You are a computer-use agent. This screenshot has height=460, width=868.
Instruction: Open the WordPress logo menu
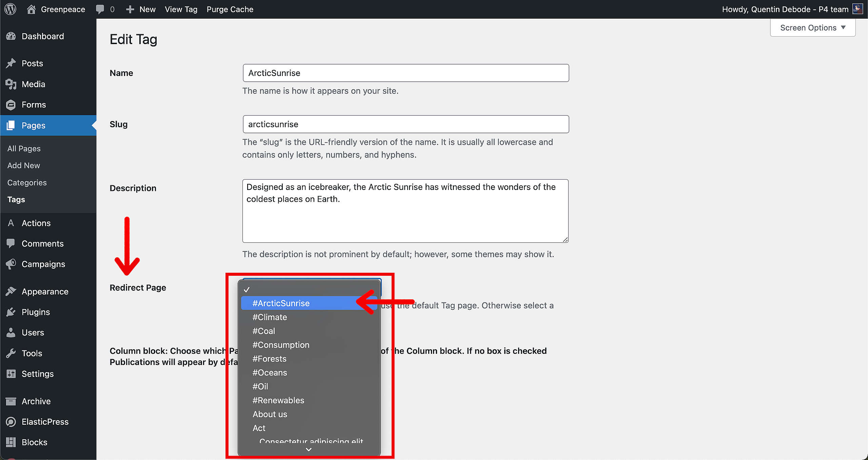click(x=11, y=9)
